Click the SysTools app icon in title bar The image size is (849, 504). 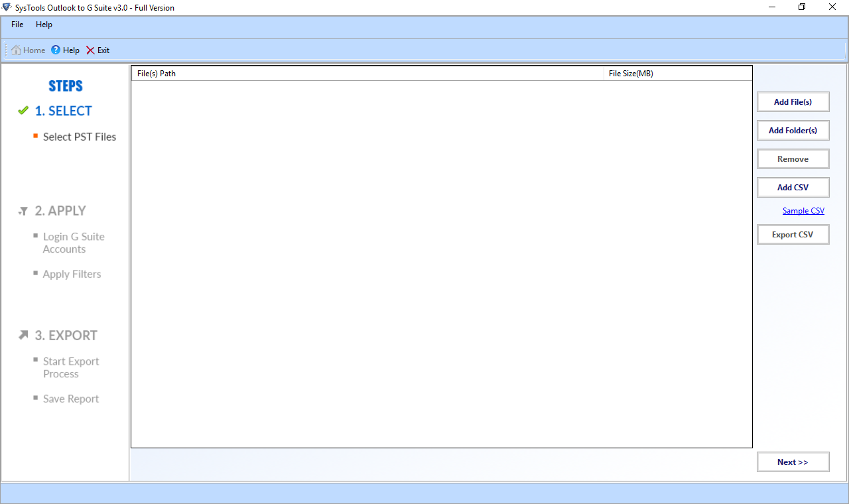click(7, 7)
